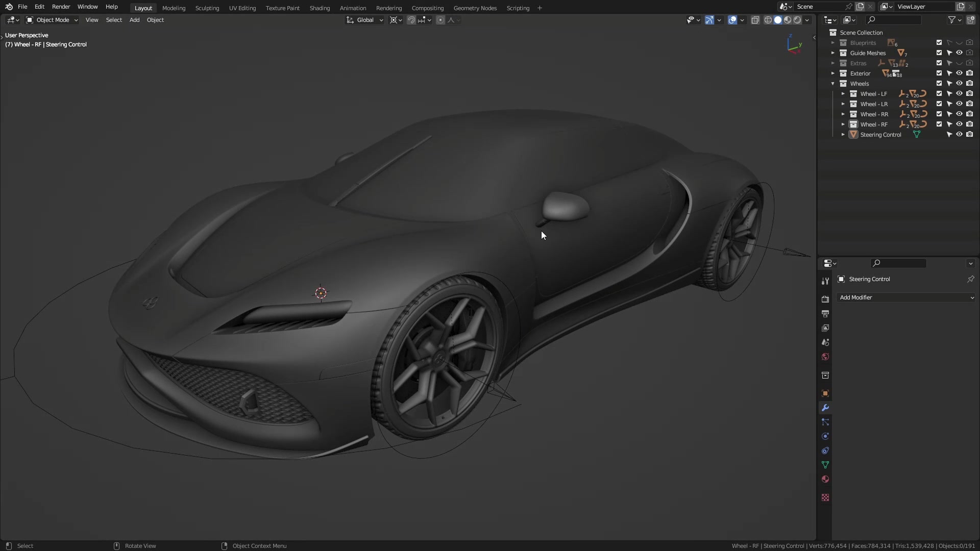The image size is (980, 551).
Task: Collapse the Wheels collection
Action: (833, 84)
